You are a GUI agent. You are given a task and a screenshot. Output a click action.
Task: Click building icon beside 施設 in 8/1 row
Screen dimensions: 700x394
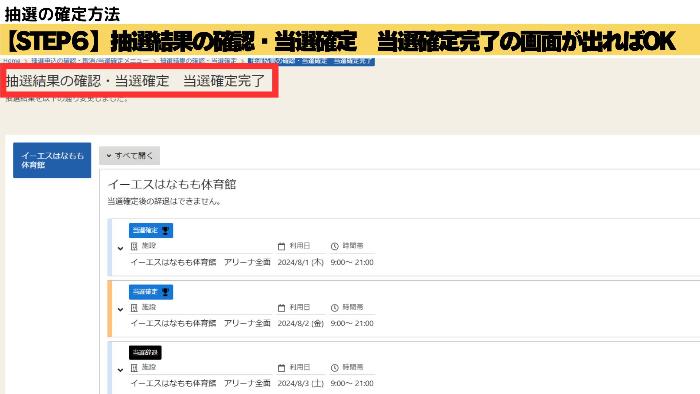point(134,246)
